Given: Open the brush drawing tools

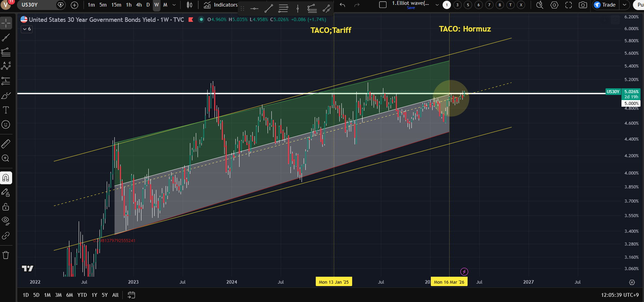Looking at the screenshot, I should (6, 96).
